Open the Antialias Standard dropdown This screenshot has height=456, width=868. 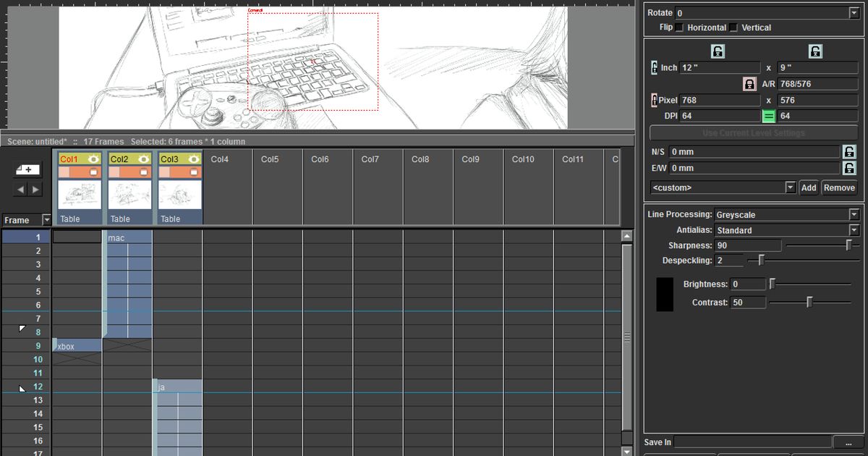click(855, 229)
